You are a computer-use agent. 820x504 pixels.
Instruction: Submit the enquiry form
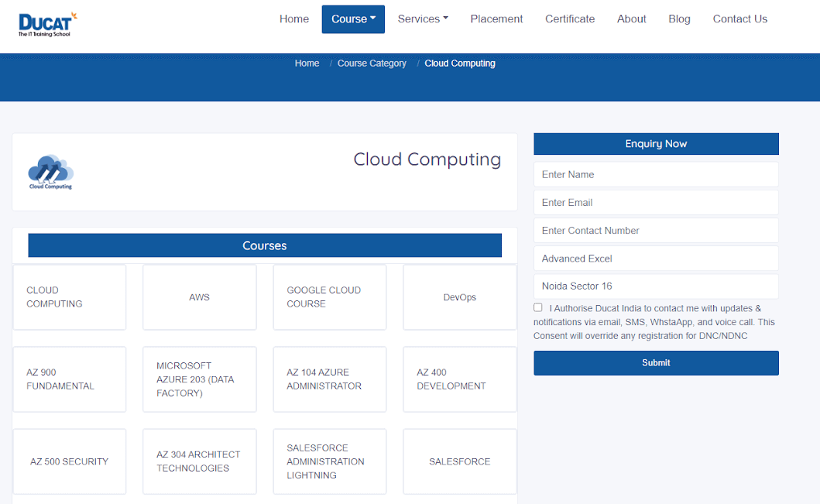656,362
